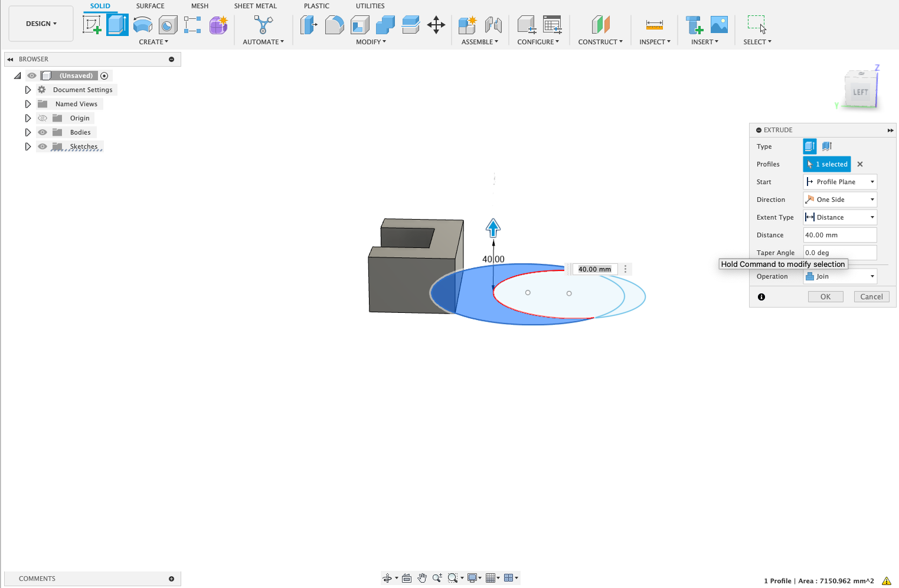The width and height of the screenshot is (899, 588).
Task: Open the INSPECT menu
Action: pos(655,42)
